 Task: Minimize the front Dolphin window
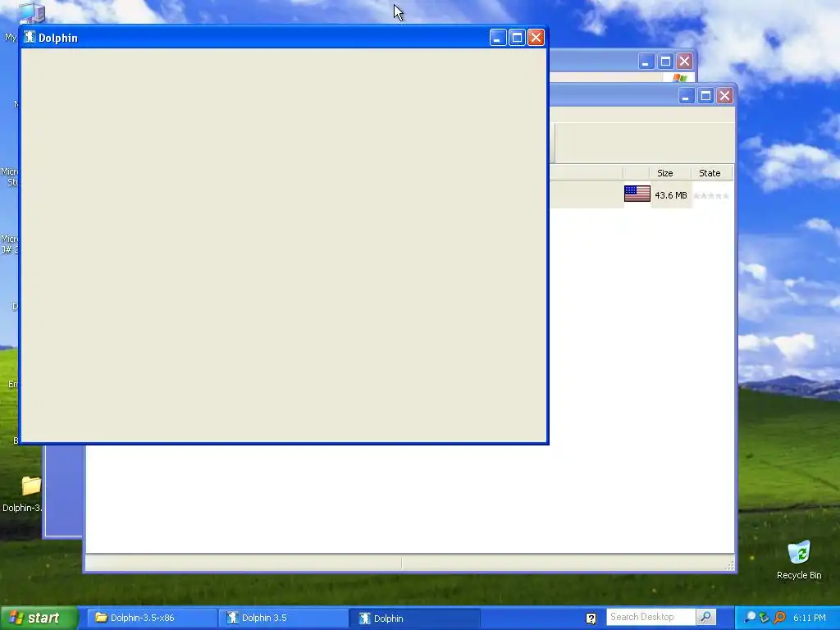[x=498, y=38]
